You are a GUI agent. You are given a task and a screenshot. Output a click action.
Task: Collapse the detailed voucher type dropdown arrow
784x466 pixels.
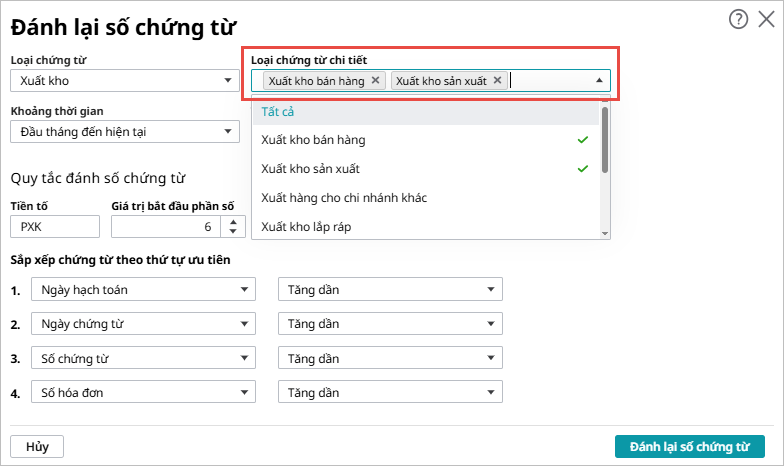pos(599,80)
